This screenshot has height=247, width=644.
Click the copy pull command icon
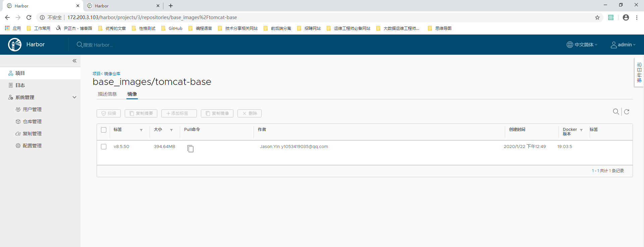(191, 148)
